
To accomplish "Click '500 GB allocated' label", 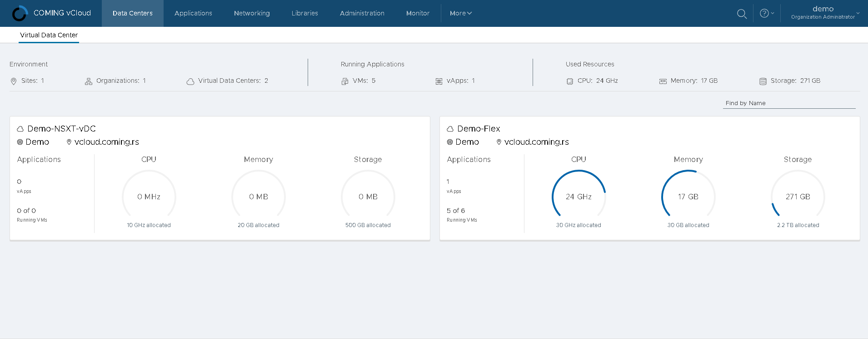I will point(368,225).
